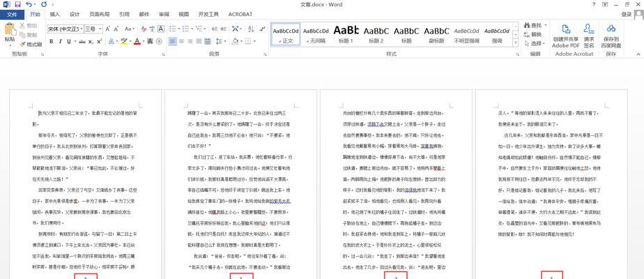Align text right

[190, 41]
